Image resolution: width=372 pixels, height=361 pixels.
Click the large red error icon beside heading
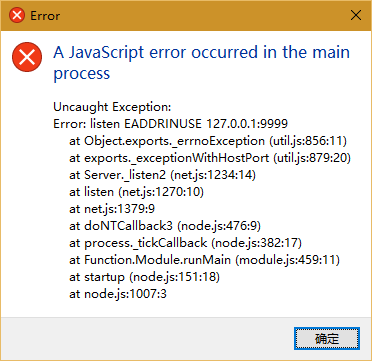click(x=27, y=57)
